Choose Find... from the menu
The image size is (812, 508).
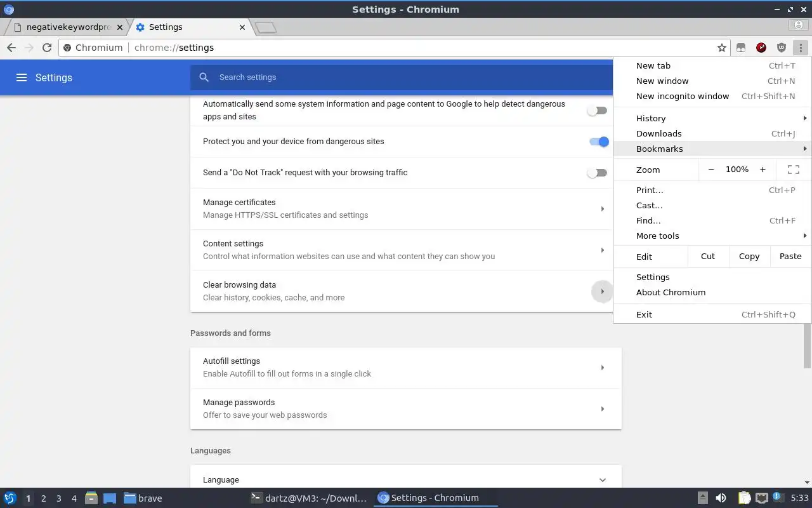click(x=712, y=220)
